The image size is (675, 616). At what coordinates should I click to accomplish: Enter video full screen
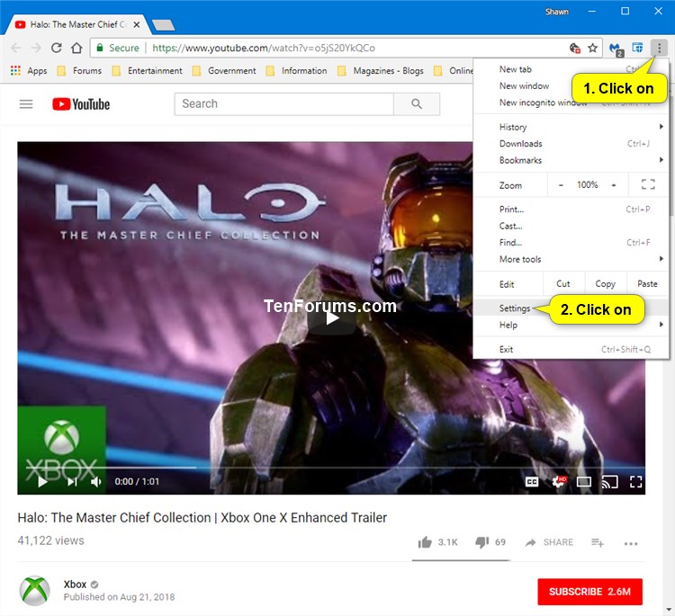(635, 482)
